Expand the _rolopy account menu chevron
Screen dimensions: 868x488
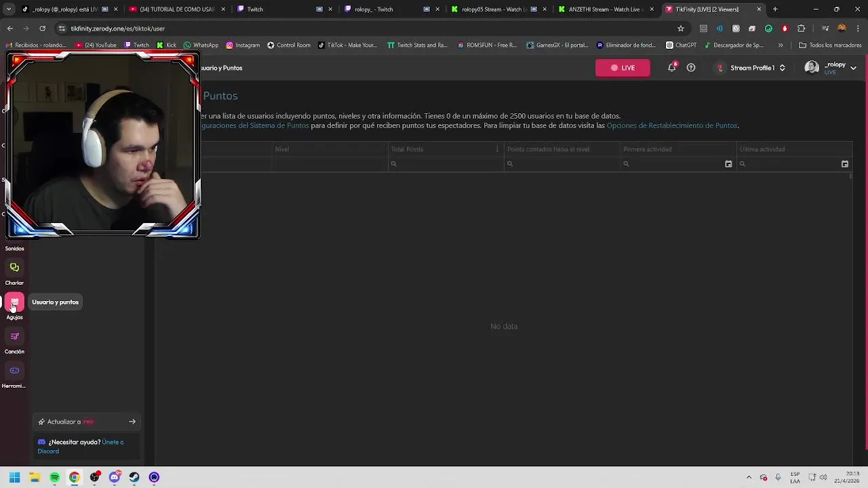coord(853,68)
